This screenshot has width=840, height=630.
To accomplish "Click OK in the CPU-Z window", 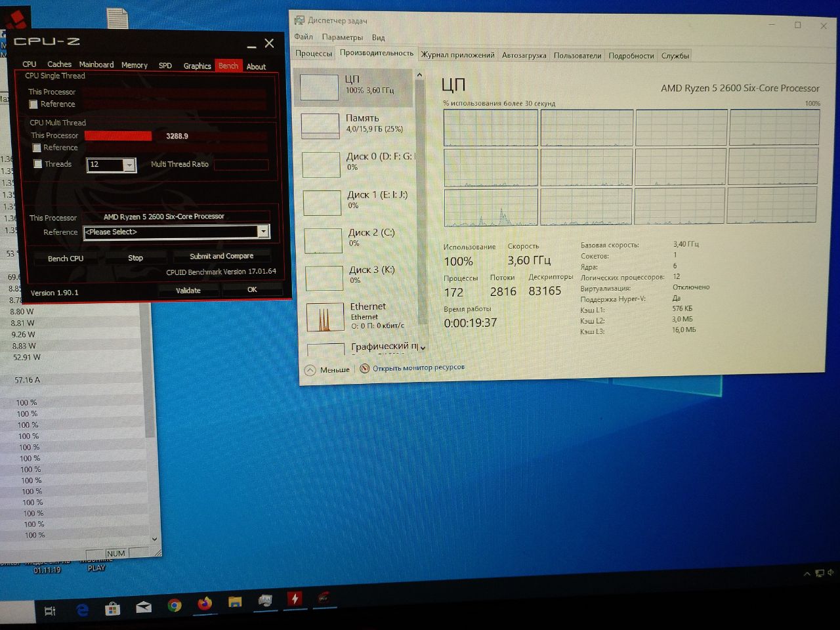I will coord(252,289).
